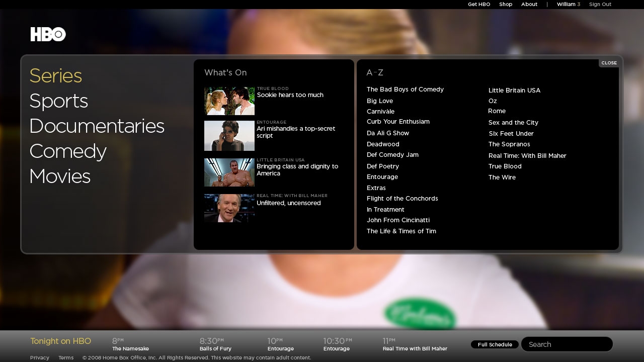Open Da Ali G Show
The height and width of the screenshot is (362, 644).
click(x=388, y=133)
